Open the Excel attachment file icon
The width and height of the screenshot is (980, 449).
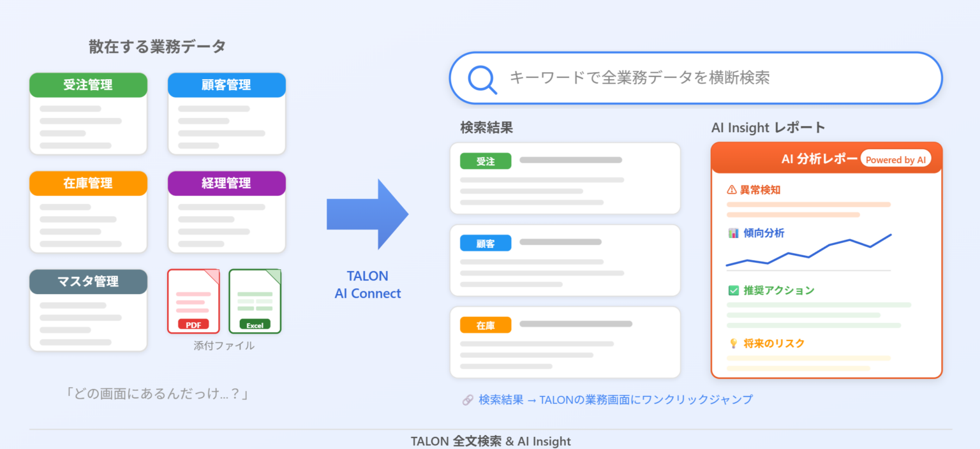coord(255,301)
